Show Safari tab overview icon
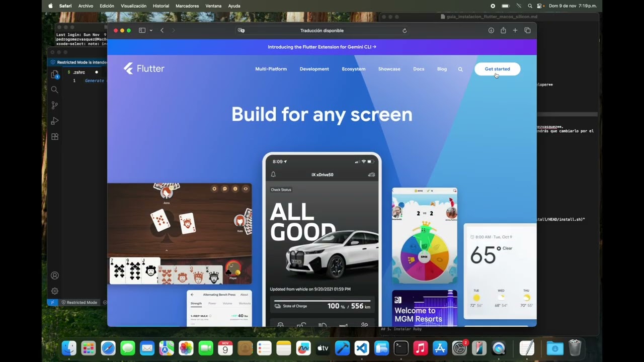Screen dimensions: 644x362 [x=527, y=31]
